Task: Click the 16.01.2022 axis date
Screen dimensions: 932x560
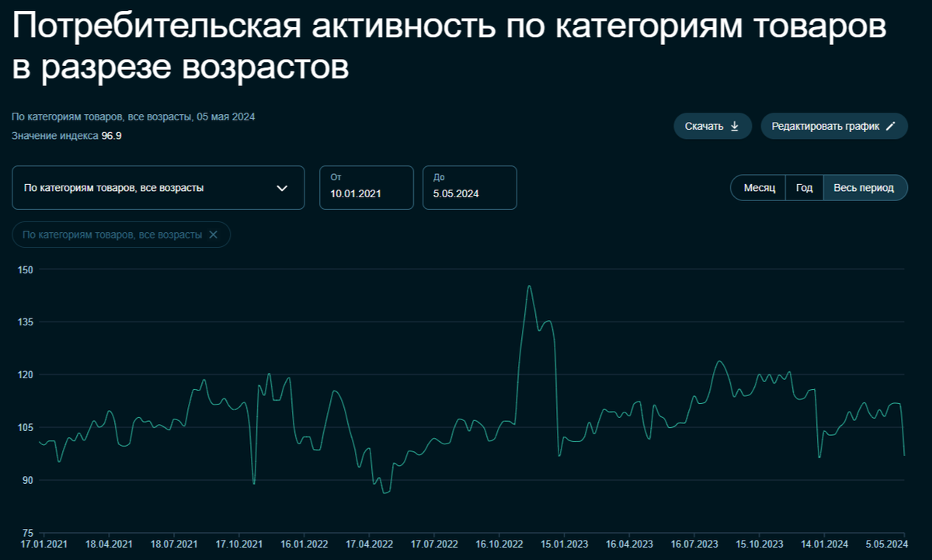Action: pos(304,544)
